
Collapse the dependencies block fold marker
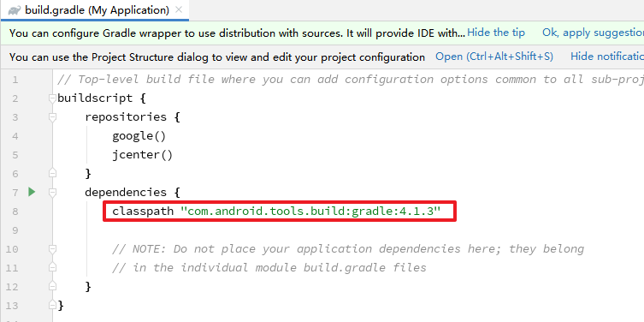pyautogui.click(x=52, y=192)
